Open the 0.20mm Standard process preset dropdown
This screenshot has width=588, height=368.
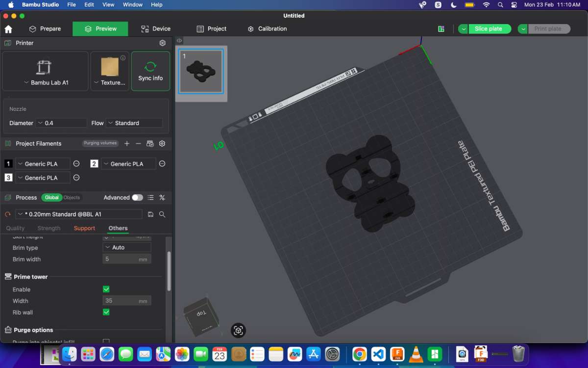pos(78,214)
